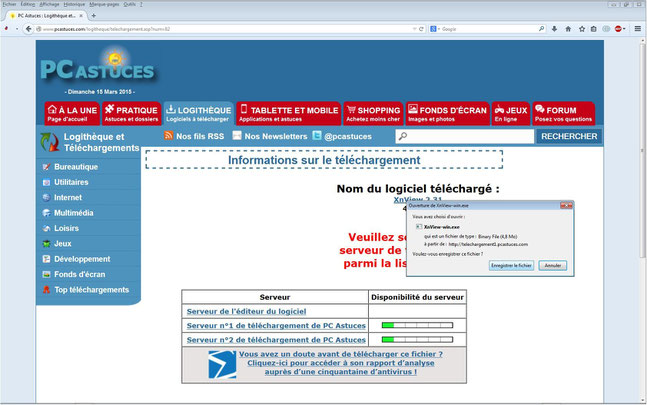
Task: Click the Développement sidebar icon
Action: coord(46,259)
